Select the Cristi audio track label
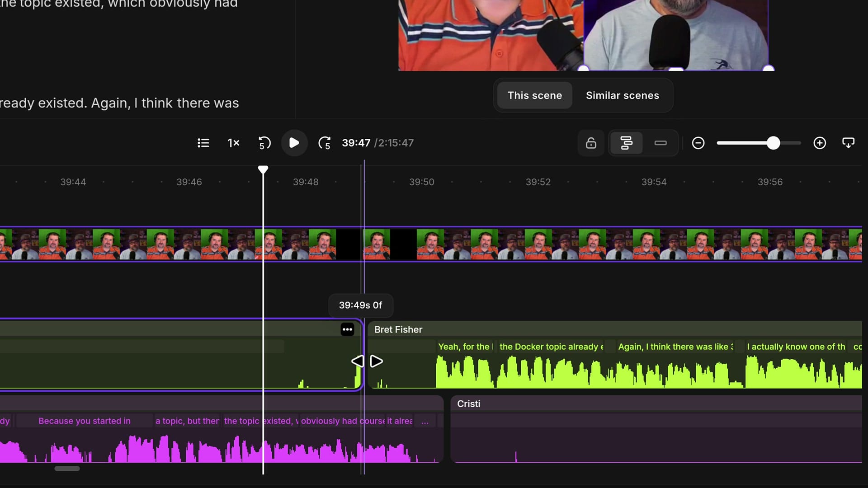Screen dimensions: 868x488 [468, 404]
